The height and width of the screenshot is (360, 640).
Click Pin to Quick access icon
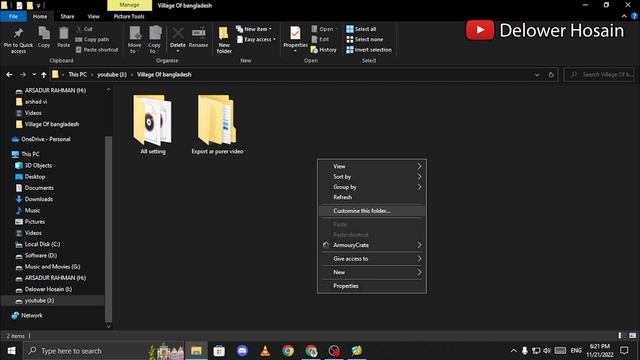point(18,40)
